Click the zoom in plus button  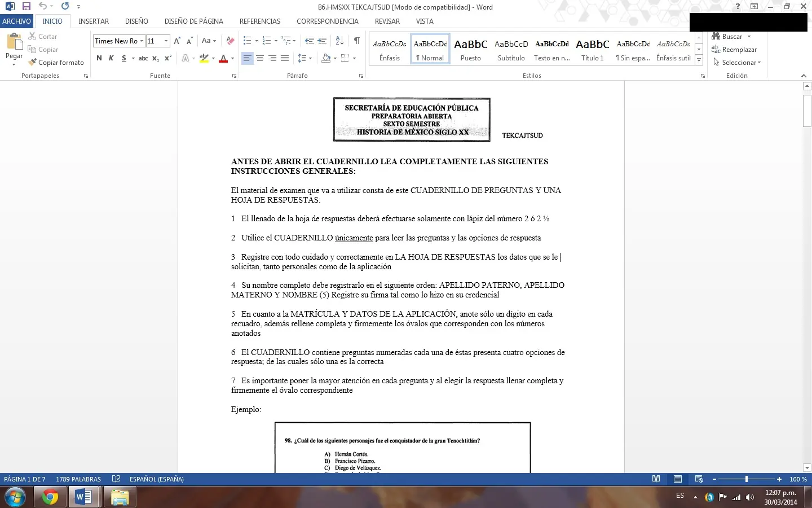(779, 479)
